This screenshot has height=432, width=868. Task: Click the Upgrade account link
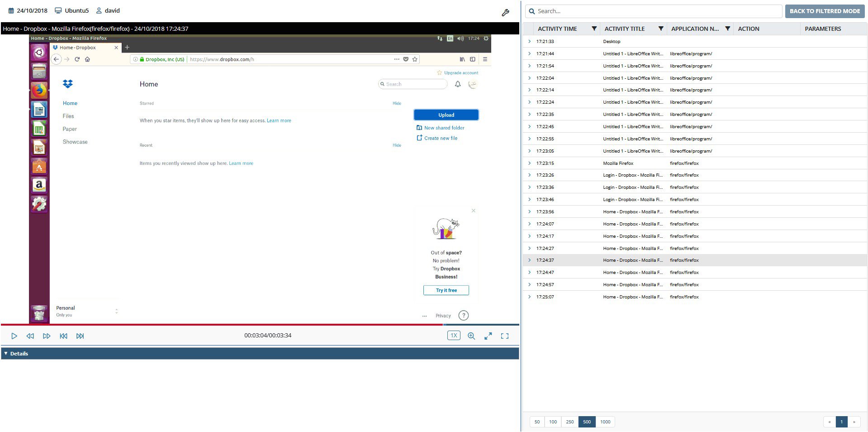coord(458,72)
